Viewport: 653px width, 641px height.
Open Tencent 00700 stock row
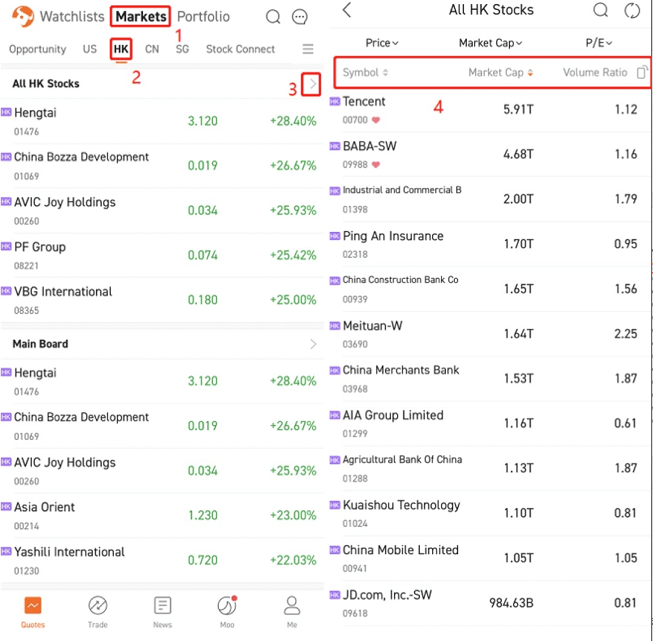click(x=490, y=110)
